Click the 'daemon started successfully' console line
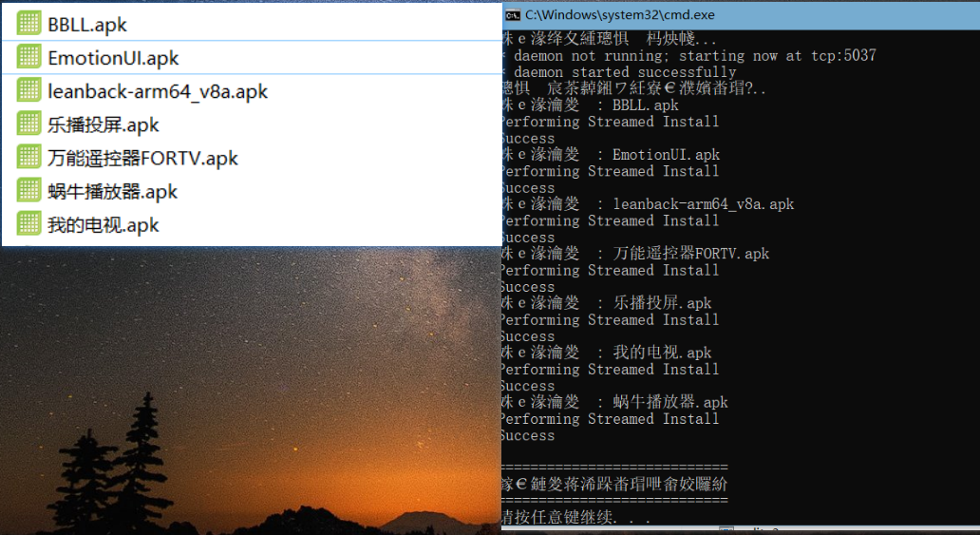The width and height of the screenshot is (980, 535). (619, 72)
